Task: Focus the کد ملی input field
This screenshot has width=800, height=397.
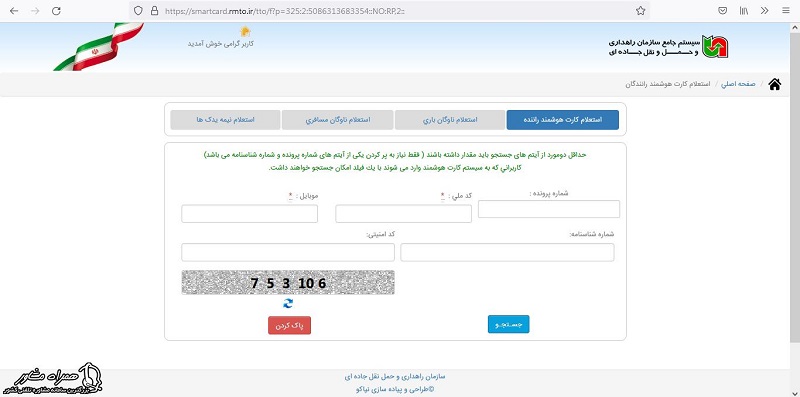Action: 403,214
